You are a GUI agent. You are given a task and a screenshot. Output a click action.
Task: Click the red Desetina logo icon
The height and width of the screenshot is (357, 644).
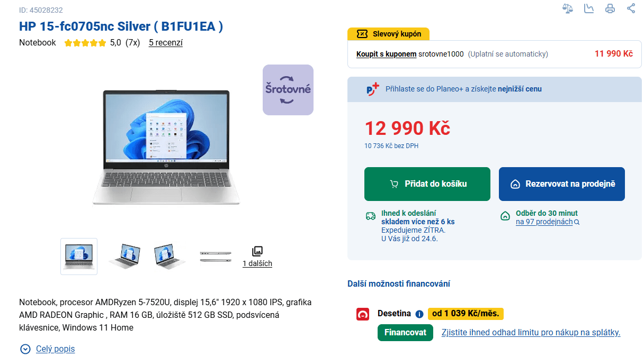click(363, 314)
